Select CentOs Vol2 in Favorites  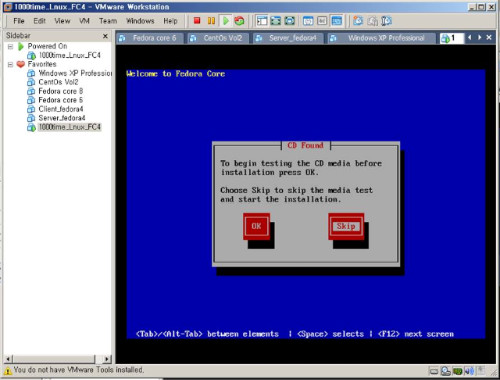pyautogui.click(x=58, y=82)
